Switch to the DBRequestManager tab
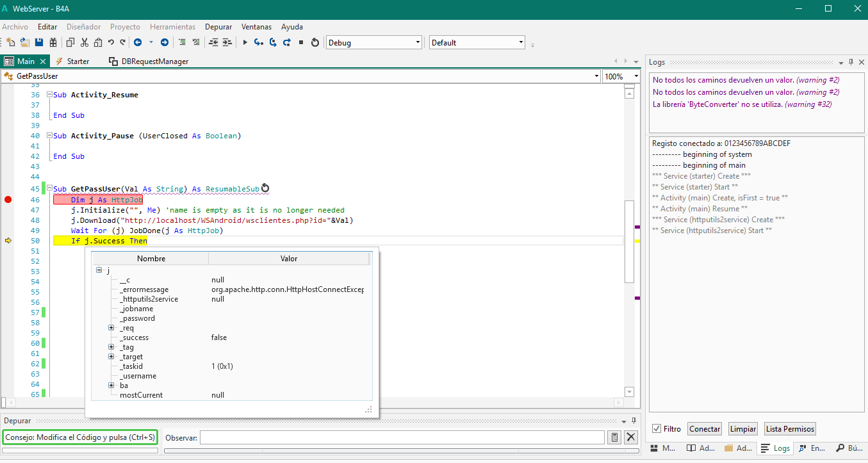 click(149, 61)
